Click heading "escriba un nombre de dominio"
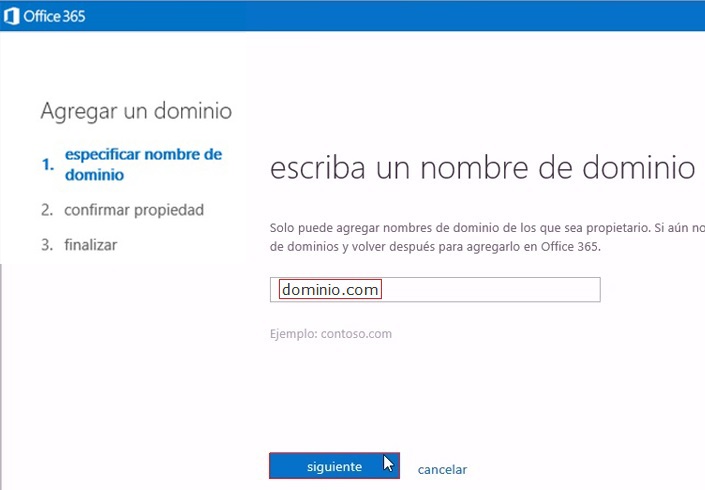Screen dimensions: 705x490 coord(482,168)
